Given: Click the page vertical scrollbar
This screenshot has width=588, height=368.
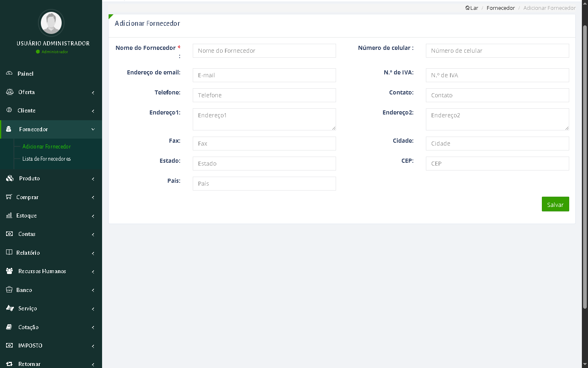Looking at the screenshot, I should [585, 164].
